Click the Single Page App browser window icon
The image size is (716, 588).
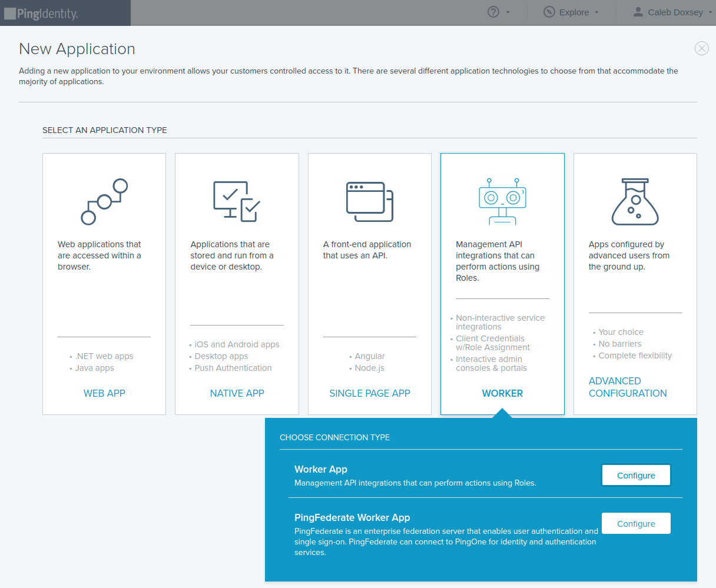click(x=369, y=202)
